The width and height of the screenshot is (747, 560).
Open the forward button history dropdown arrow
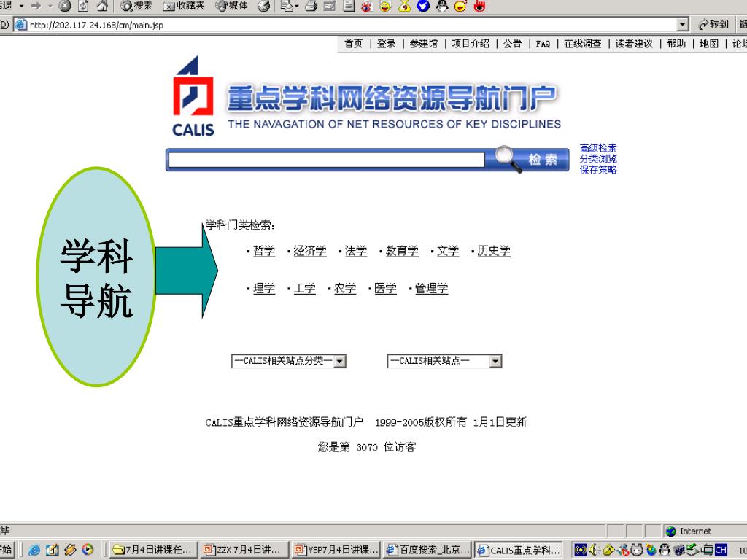(50, 6)
